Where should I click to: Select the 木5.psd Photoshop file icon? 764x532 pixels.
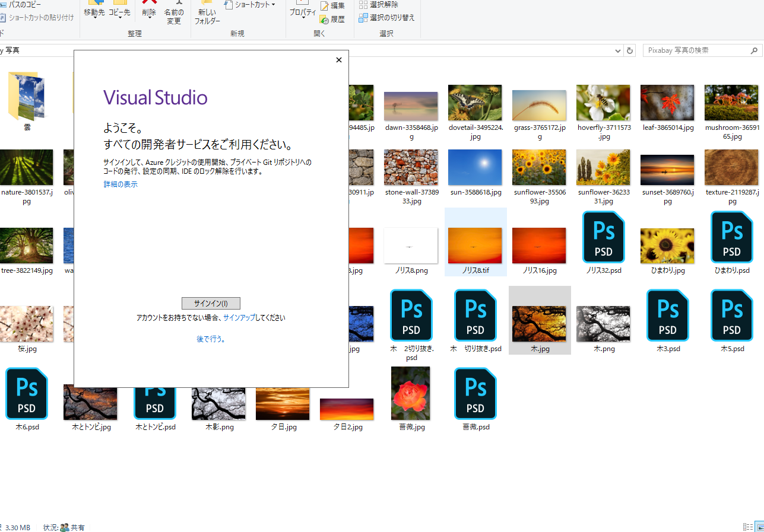[x=731, y=315]
